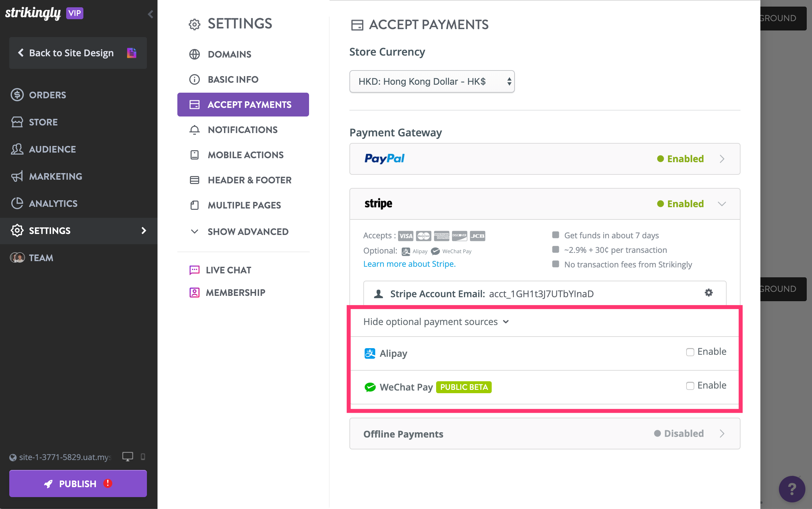The width and height of the screenshot is (812, 509).
Task: Expand the PayPal gateway row
Action: pos(544,159)
